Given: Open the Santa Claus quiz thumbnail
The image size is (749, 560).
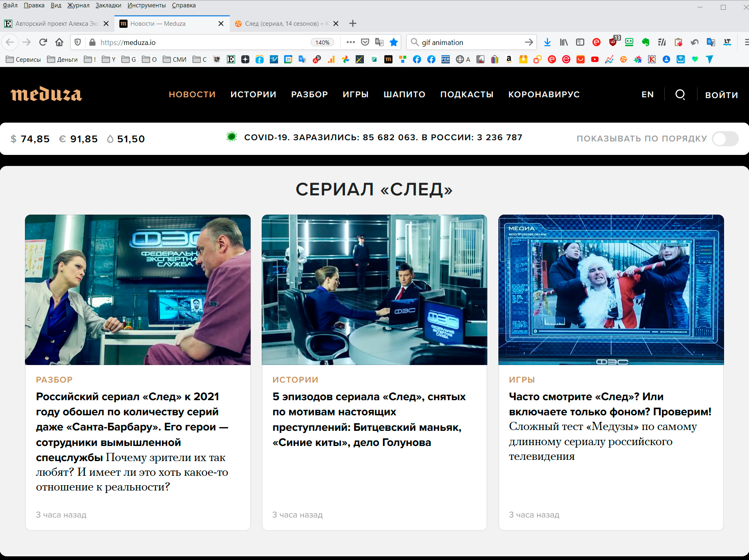Looking at the screenshot, I should click(611, 290).
